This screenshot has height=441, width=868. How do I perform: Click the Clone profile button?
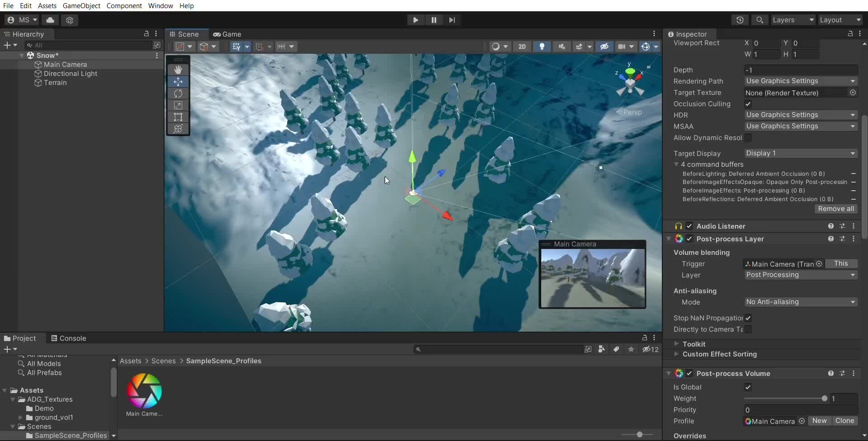pyautogui.click(x=844, y=421)
